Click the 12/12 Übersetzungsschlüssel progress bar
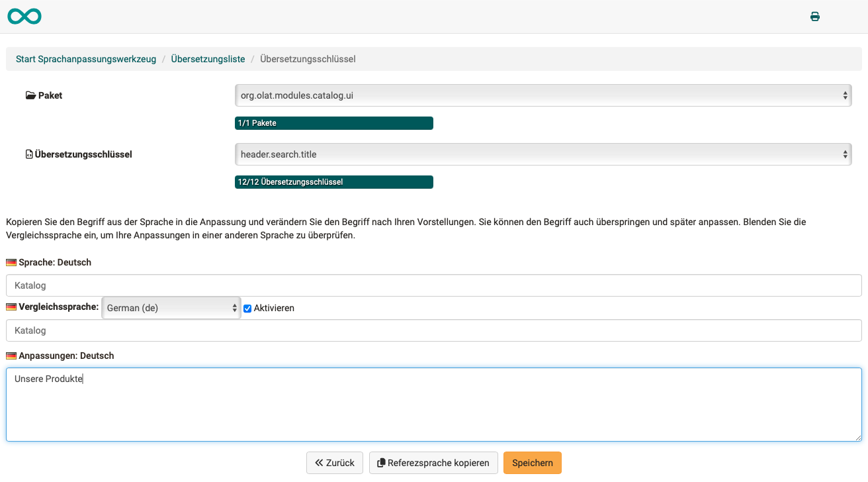 click(334, 181)
